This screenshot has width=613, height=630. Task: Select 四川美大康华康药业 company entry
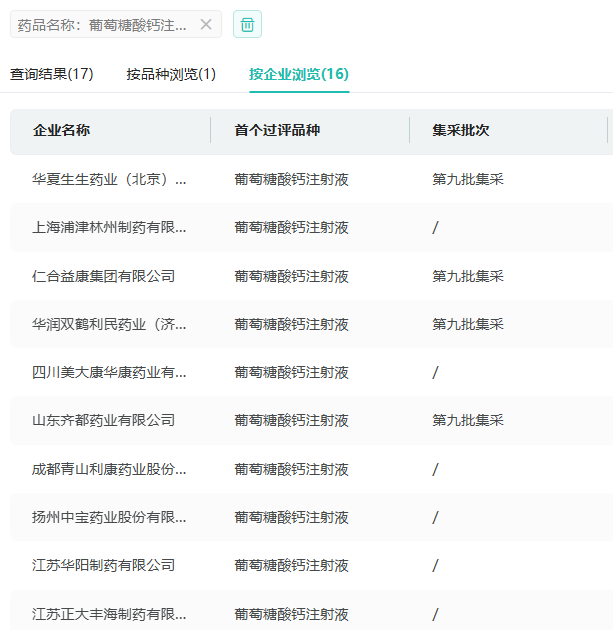109,372
